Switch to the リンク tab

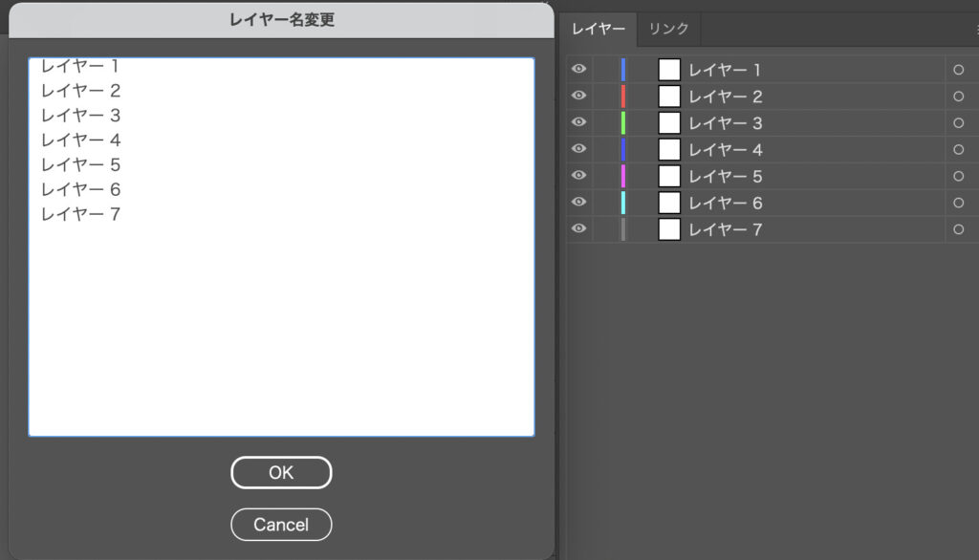(x=668, y=29)
